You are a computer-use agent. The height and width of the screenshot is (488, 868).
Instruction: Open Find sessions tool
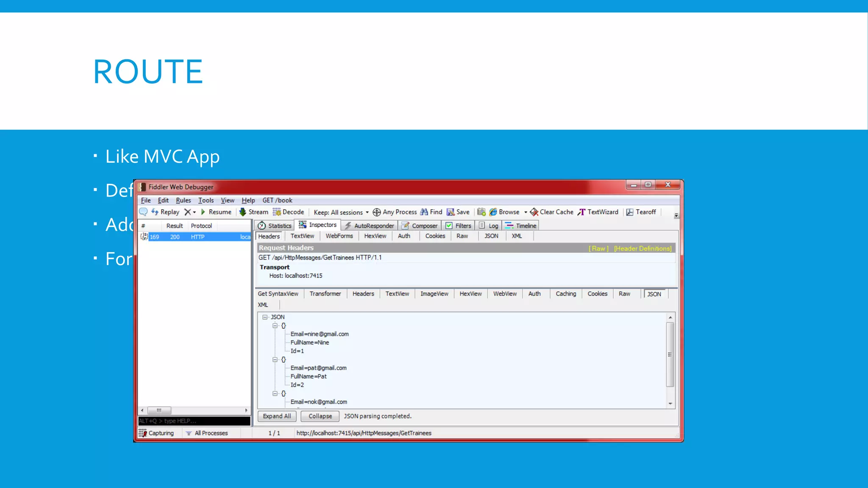click(x=431, y=212)
